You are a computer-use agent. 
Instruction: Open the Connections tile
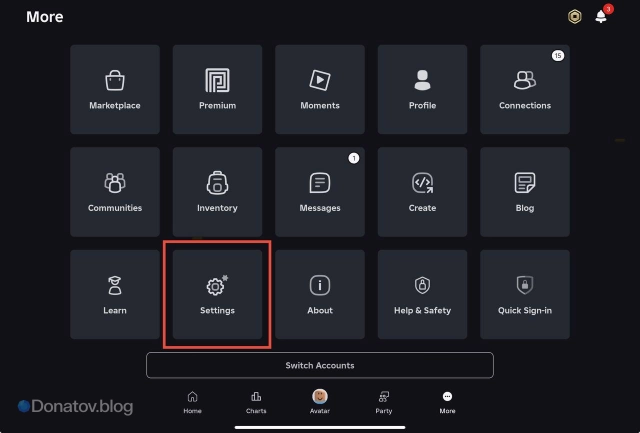[x=525, y=89]
